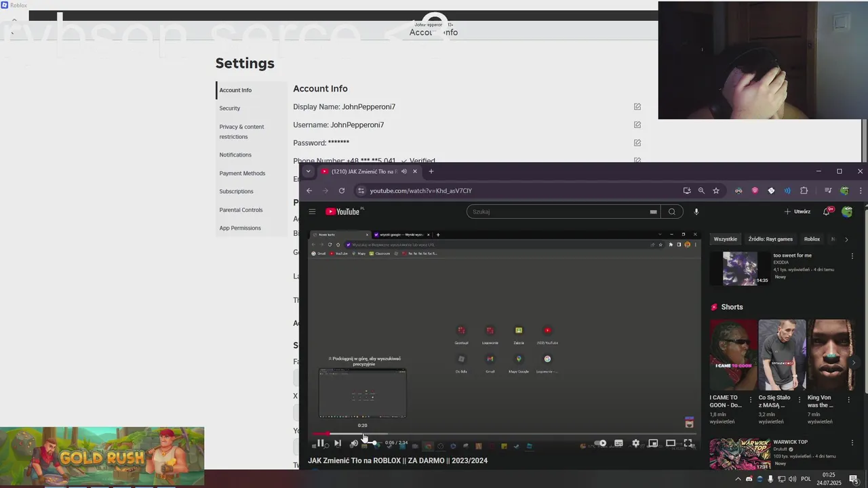Show more Shorts with right arrow
The image size is (868, 488).
853,363
